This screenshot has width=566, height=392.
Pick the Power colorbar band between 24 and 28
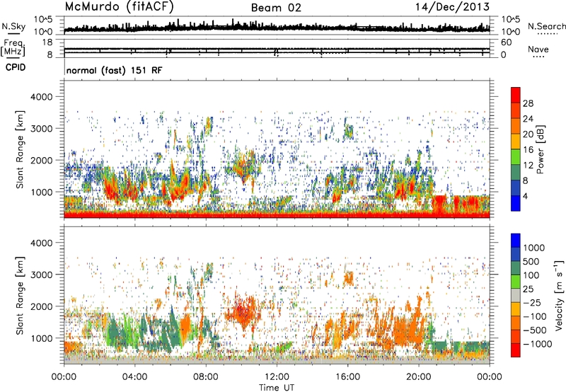point(516,110)
